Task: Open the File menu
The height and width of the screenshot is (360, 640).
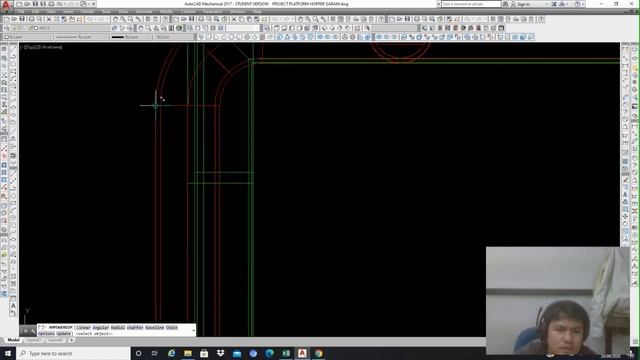Action: tap(20, 11)
